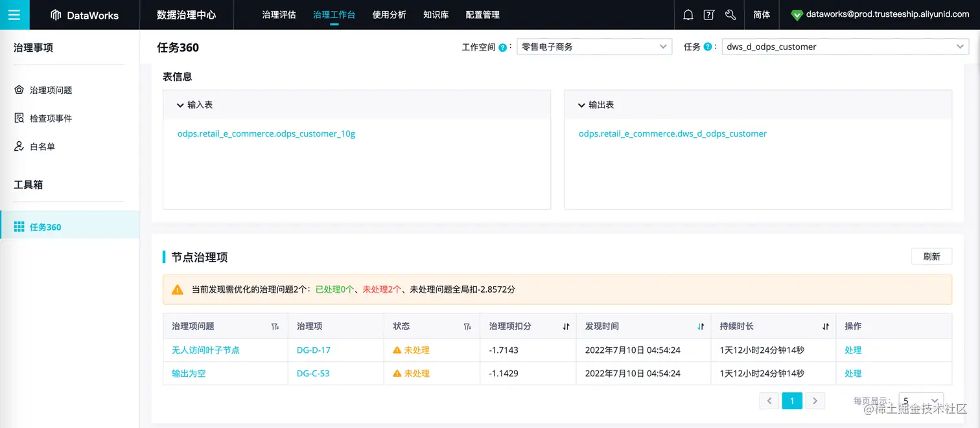Open the 工作空间 dropdown

(594, 47)
